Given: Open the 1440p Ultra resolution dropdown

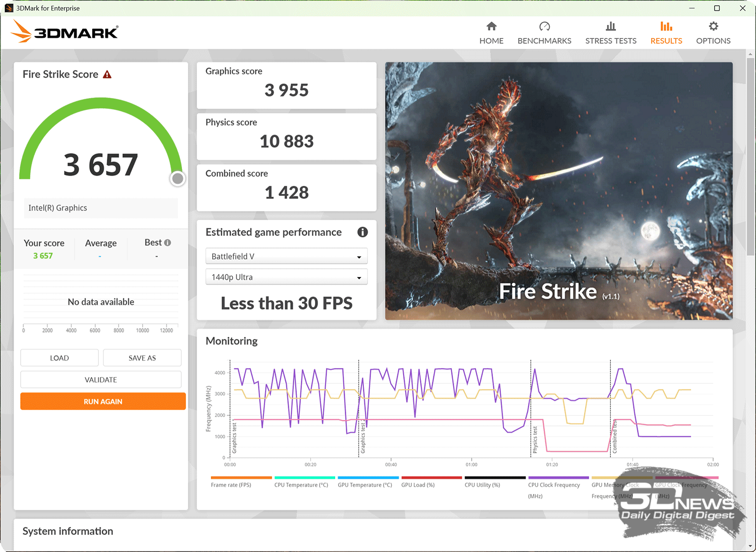Looking at the screenshot, I should (286, 277).
